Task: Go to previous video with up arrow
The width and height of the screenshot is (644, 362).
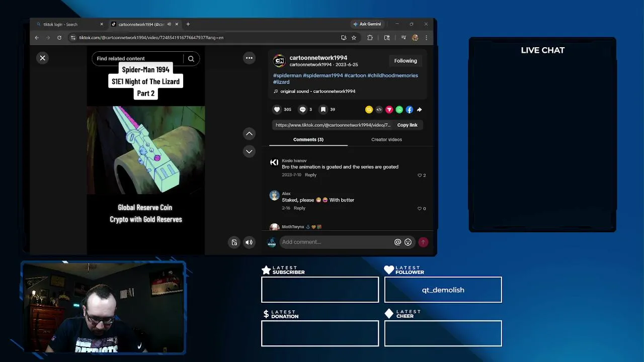Action: pos(249,134)
